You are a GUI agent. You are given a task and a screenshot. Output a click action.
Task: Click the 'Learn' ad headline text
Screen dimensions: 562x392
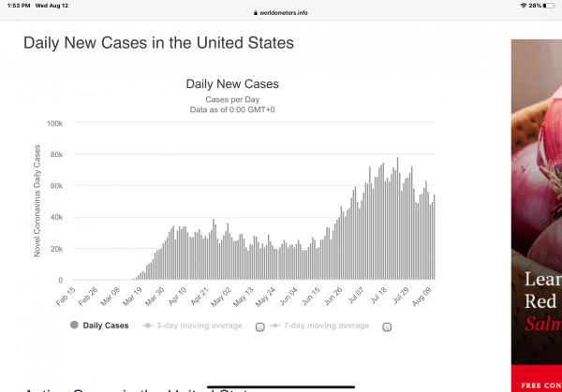[542, 280]
